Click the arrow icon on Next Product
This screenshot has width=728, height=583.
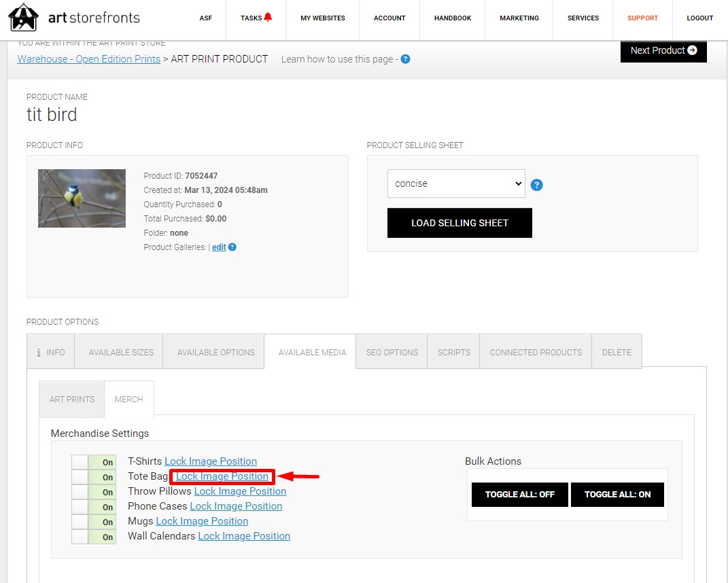pyautogui.click(x=692, y=50)
